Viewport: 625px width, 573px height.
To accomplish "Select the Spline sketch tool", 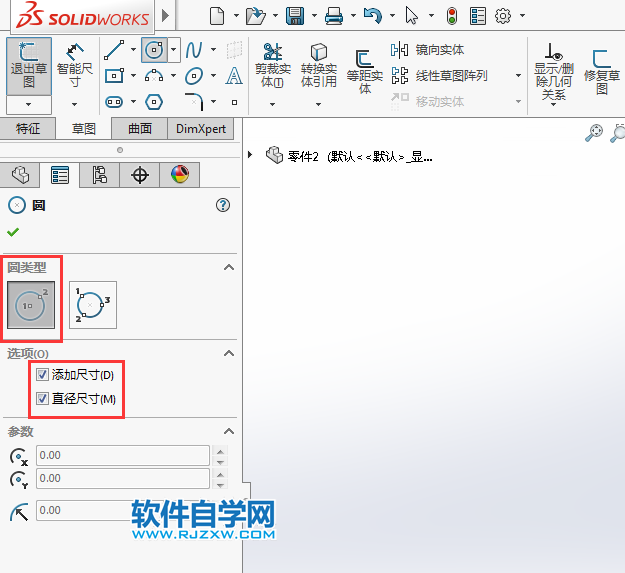I will (x=194, y=50).
